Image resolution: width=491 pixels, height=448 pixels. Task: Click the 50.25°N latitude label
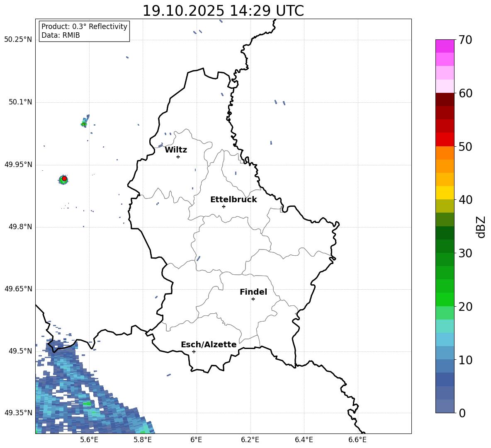click(18, 40)
